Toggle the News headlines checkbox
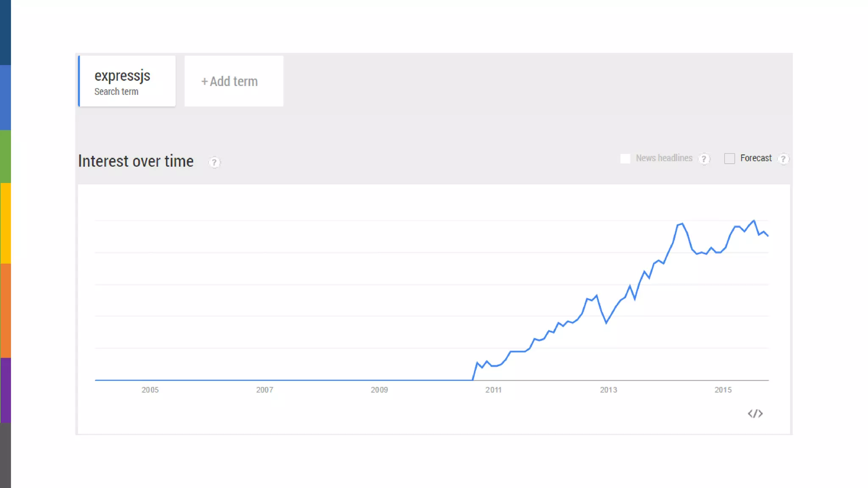868x488 pixels. pyautogui.click(x=625, y=158)
